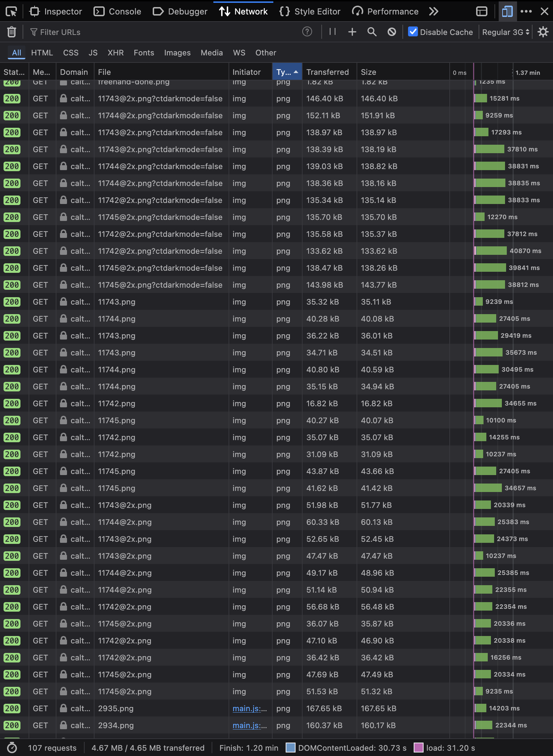Sort by the Transferred column header
553x756 pixels.
[x=327, y=72]
